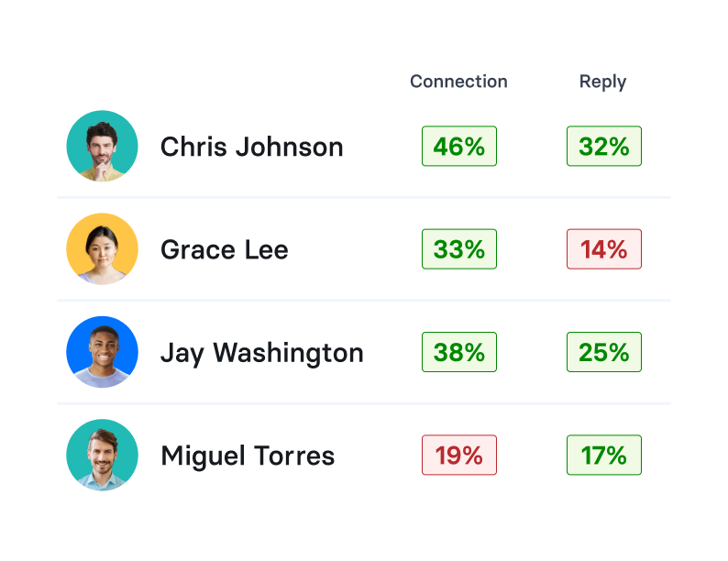Select Chris Johnson's 32% reply badge
The height and width of the screenshot is (561, 728).
pyautogui.click(x=604, y=146)
